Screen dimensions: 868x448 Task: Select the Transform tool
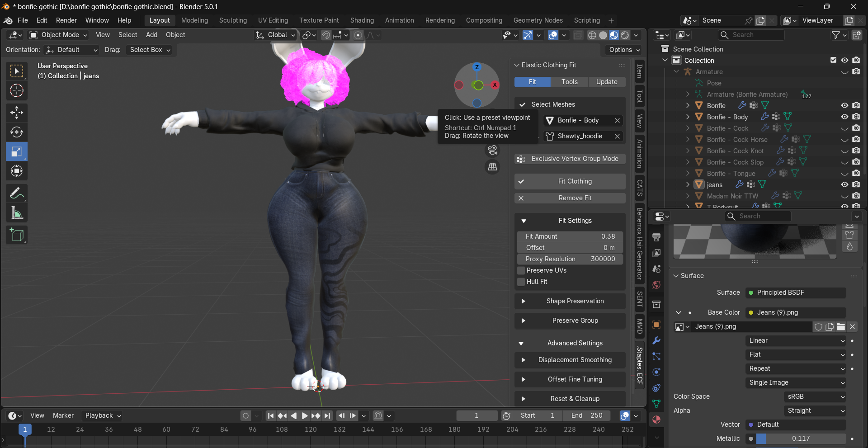tap(17, 171)
